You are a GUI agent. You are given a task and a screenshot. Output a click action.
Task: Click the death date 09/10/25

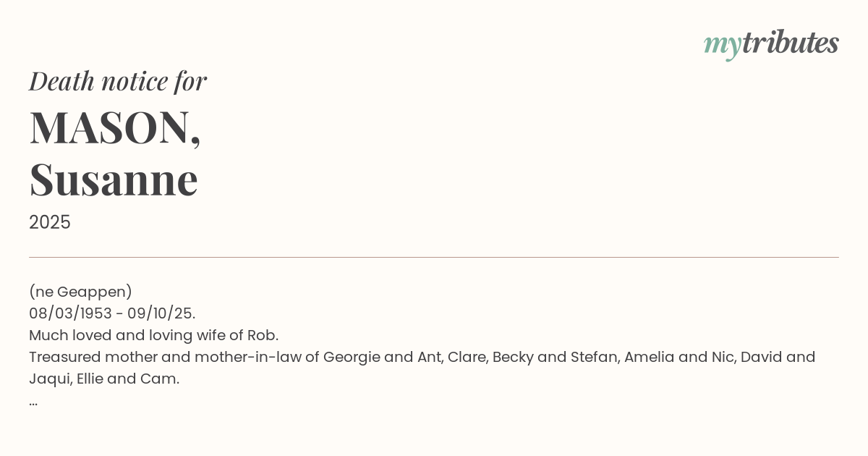pyautogui.click(x=161, y=313)
